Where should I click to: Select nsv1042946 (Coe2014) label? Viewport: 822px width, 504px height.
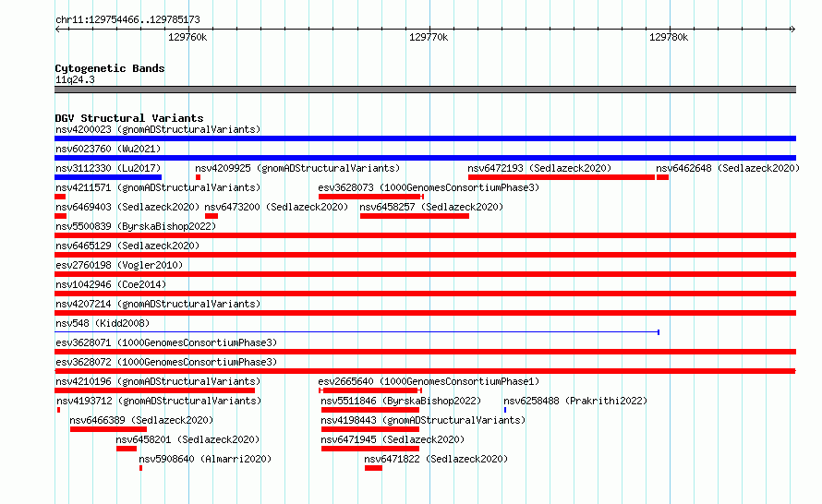pyautogui.click(x=111, y=284)
